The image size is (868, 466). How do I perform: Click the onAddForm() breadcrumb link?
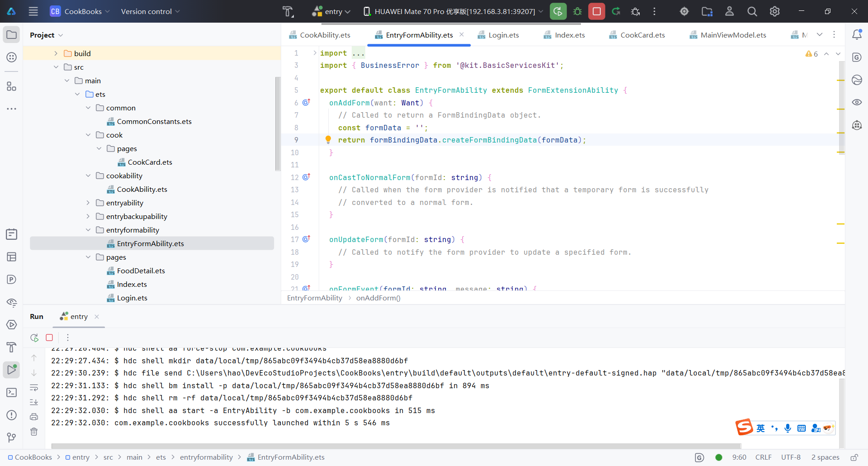point(378,298)
